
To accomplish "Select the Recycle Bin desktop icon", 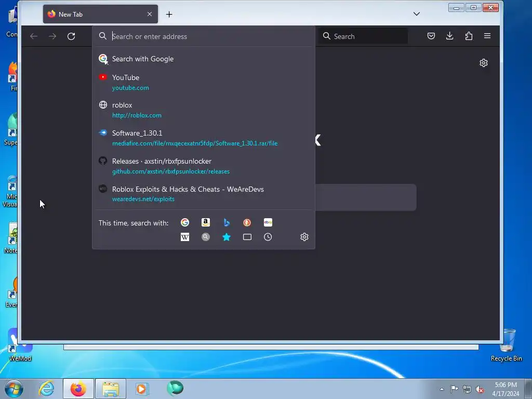I will click(x=507, y=345).
